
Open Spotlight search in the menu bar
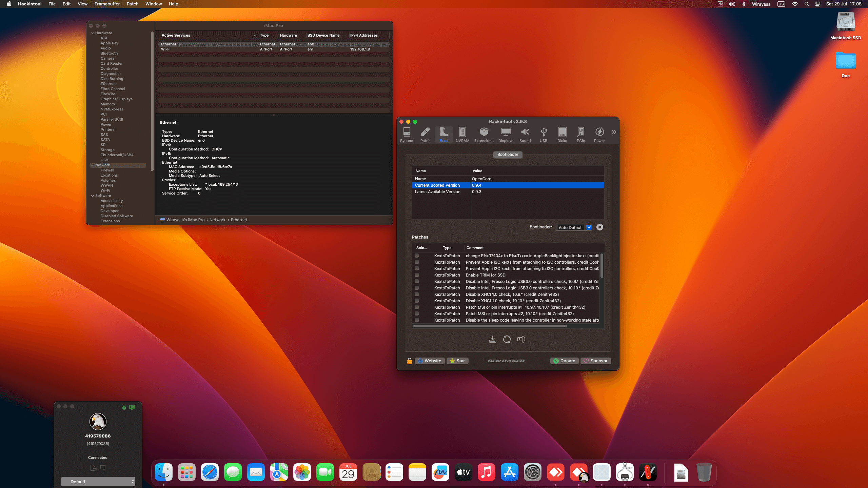coord(807,4)
